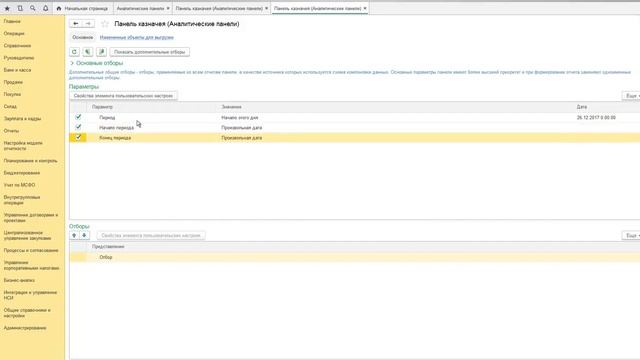The image size is (640, 360).
Task: Select 'Произвольная дата' in Начало периода row
Action: (242, 128)
